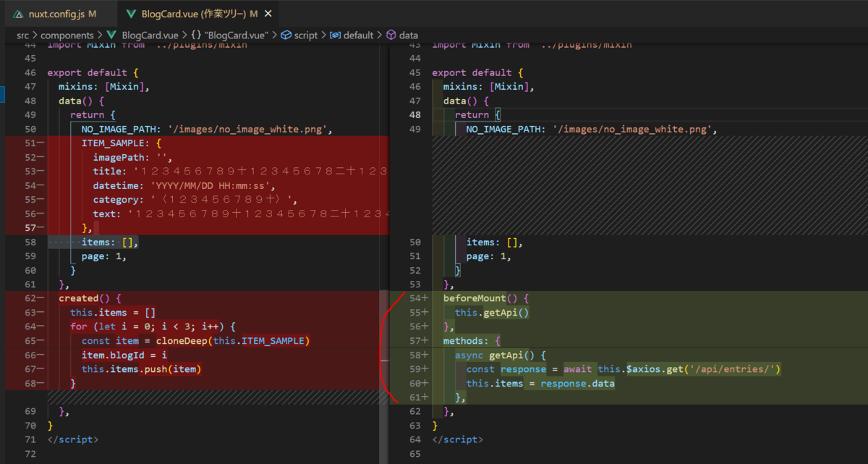Click line number 54+ in modified gutter
868x464 pixels.
418,298
